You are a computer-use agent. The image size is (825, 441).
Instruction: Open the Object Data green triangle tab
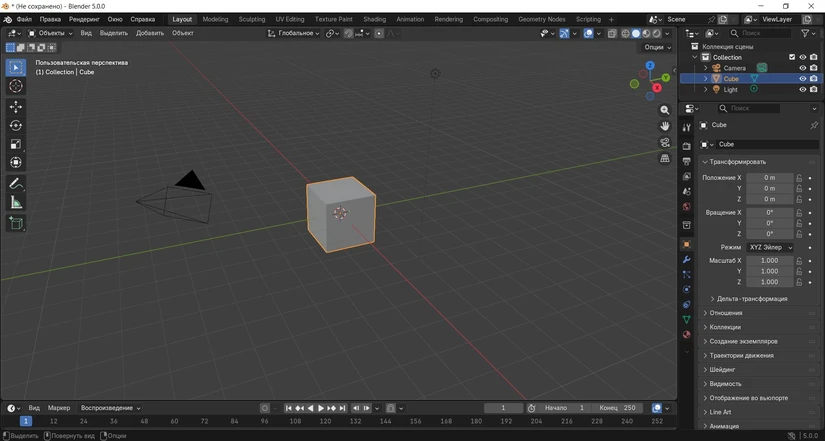click(x=687, y=319)
